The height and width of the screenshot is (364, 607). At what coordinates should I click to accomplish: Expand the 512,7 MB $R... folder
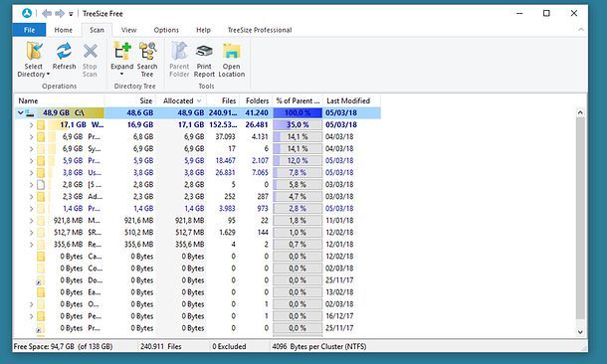pyautogui.click(x=32, y=233)
